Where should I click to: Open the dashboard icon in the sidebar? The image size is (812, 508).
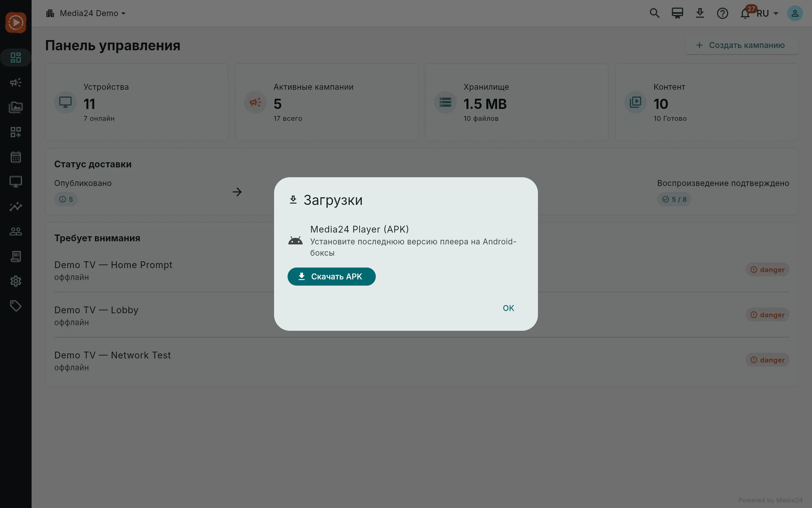(16, 58)
